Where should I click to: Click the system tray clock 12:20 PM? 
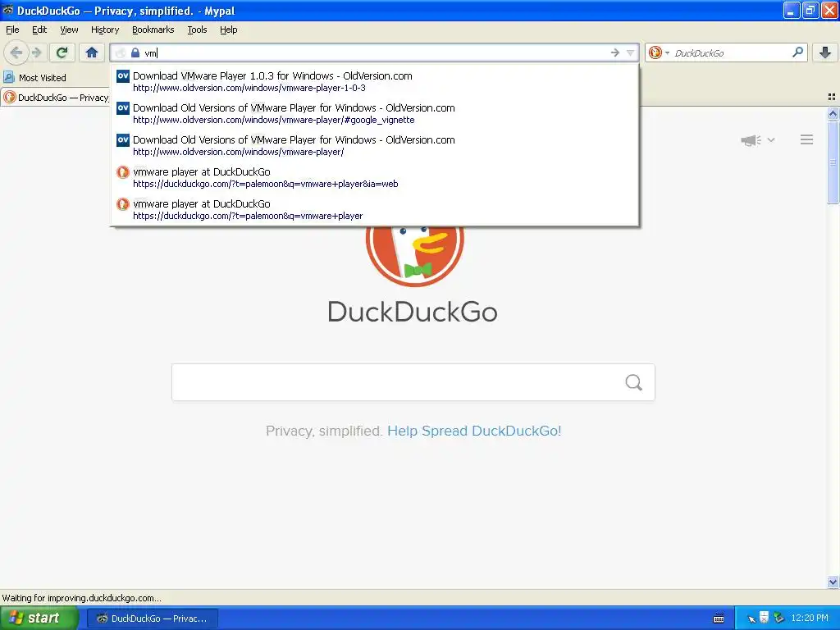tap(810, 618)
